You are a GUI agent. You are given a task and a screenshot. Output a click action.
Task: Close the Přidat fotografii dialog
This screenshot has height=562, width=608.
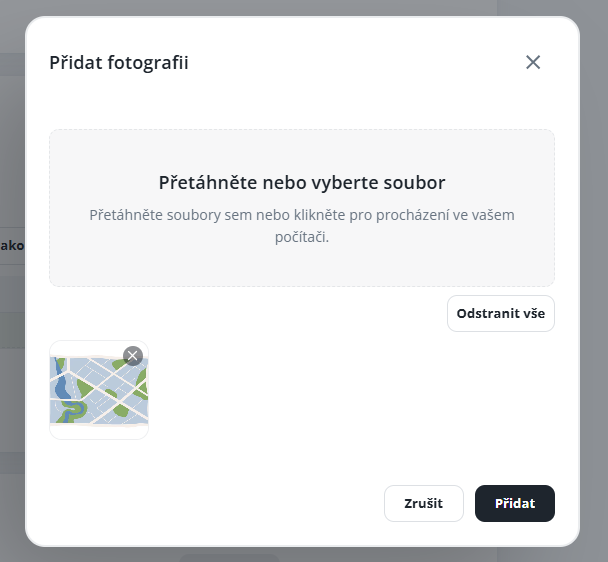[533, 62]
